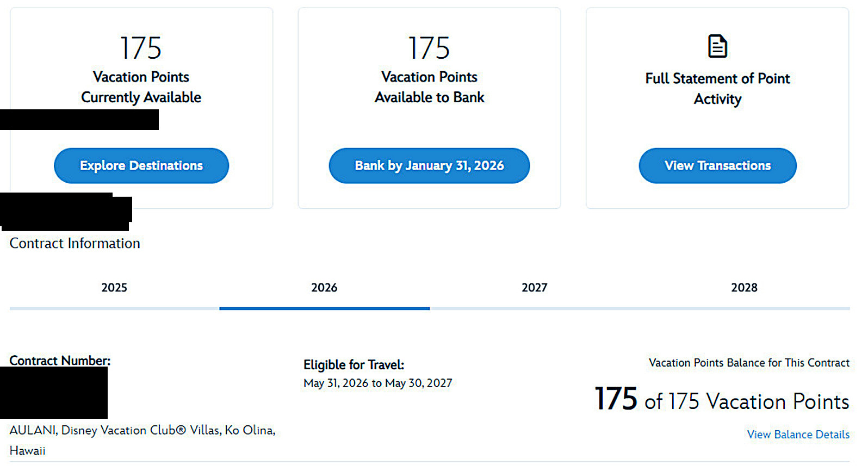Click the Contract Information heading
Viewport: 868px width, 471px height.
pos(75,243)
